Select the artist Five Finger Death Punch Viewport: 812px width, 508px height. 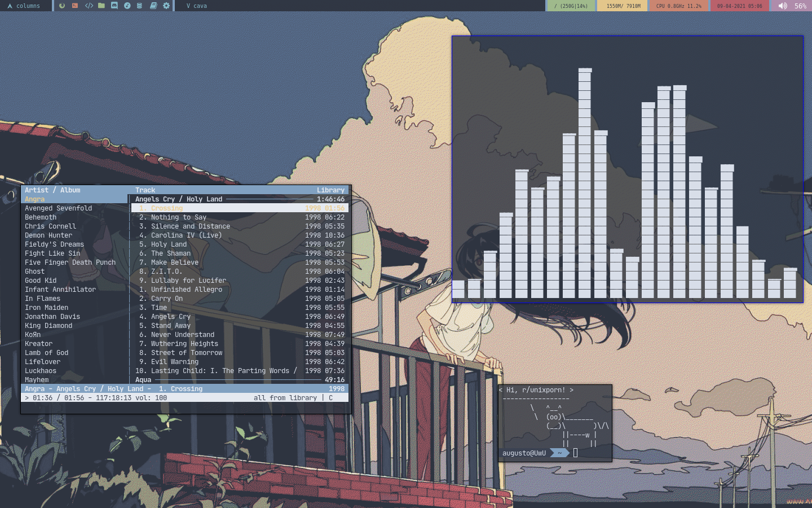pos(70,262)
